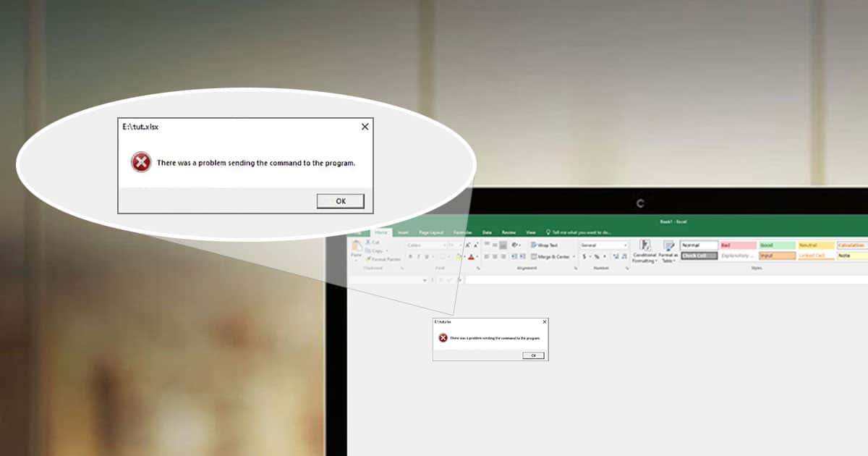Open the Number group dialog launcher
The image size is (868, 456).
pos(627,269)
